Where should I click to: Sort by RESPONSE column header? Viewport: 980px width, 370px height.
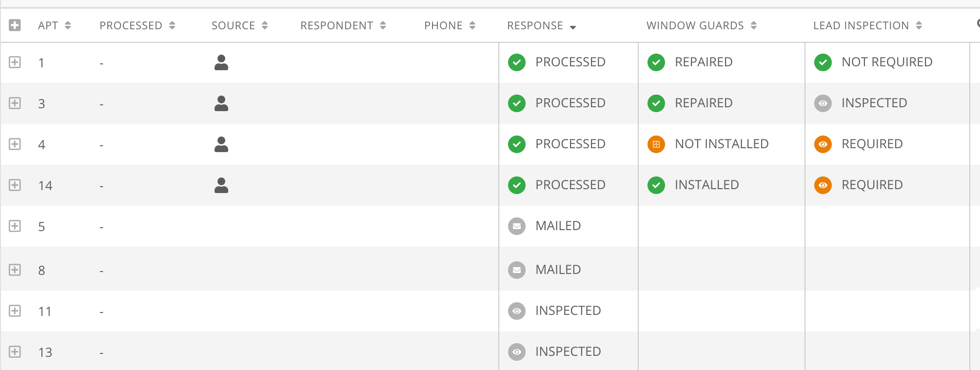pos(541,25)
